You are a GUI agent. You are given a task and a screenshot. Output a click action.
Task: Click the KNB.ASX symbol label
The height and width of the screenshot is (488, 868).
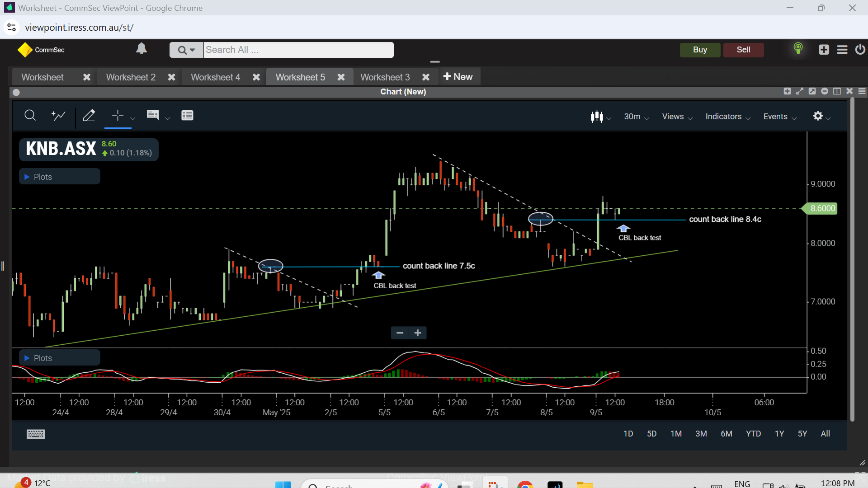tap(61, 149)
